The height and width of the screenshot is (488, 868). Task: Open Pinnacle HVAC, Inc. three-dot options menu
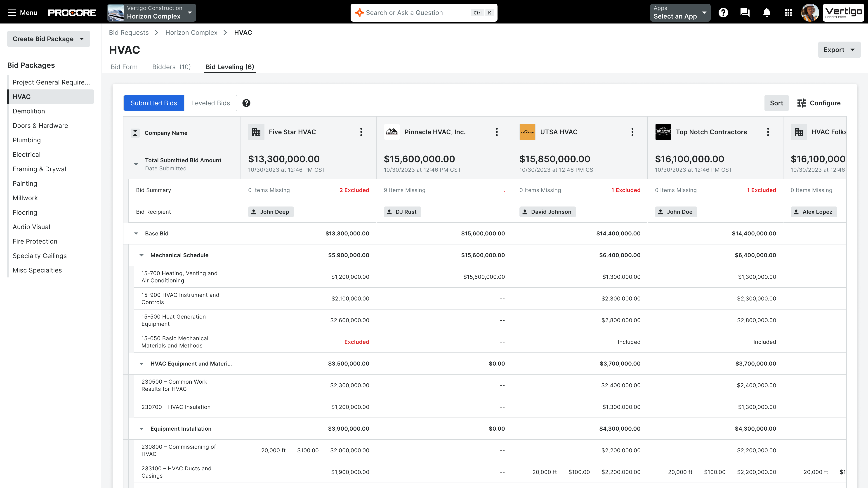tap(497, 132)
